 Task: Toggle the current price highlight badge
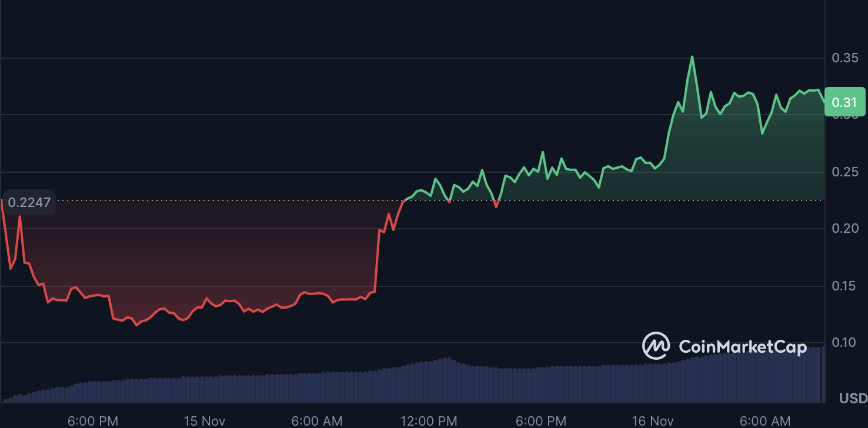(844, 102)
